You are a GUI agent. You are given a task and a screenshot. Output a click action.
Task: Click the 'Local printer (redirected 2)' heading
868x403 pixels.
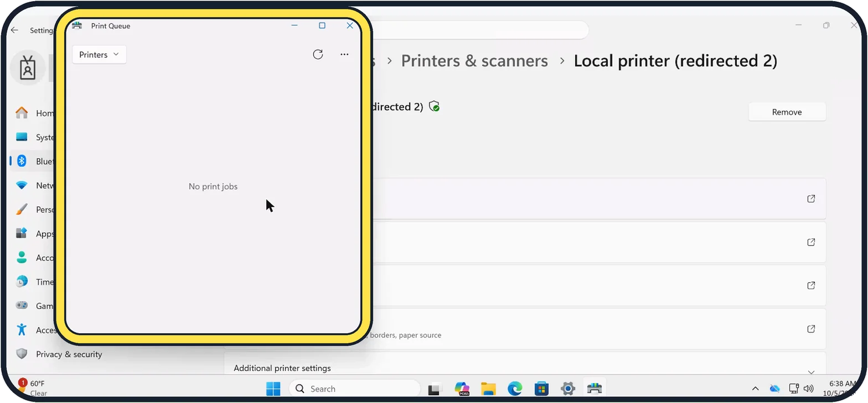coord(675,61)
